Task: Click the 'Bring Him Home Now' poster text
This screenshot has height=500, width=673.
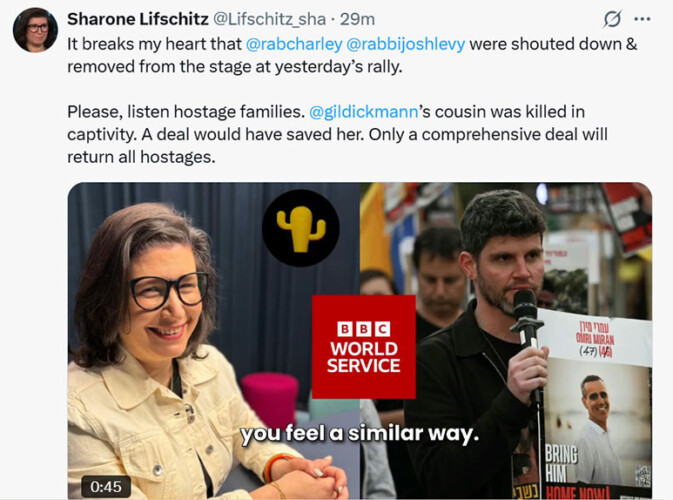Action: point(569,474)
